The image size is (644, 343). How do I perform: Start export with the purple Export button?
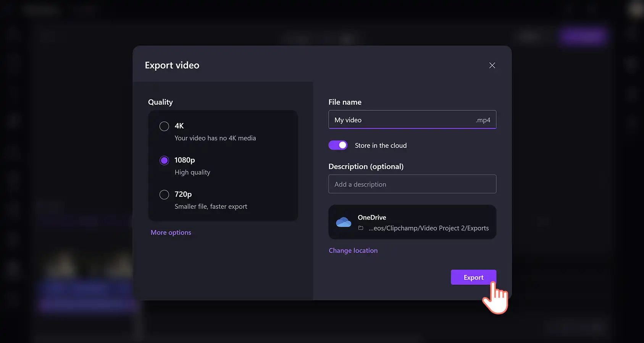pyautogui.click(x=473, y=277)
